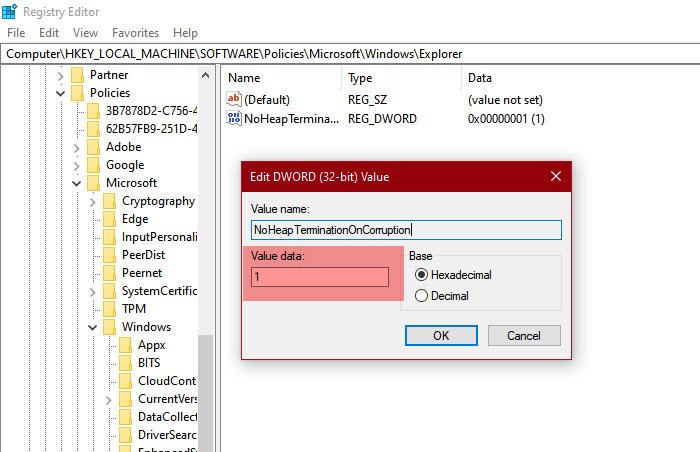Click the Edge folder icon

(110, 219)
